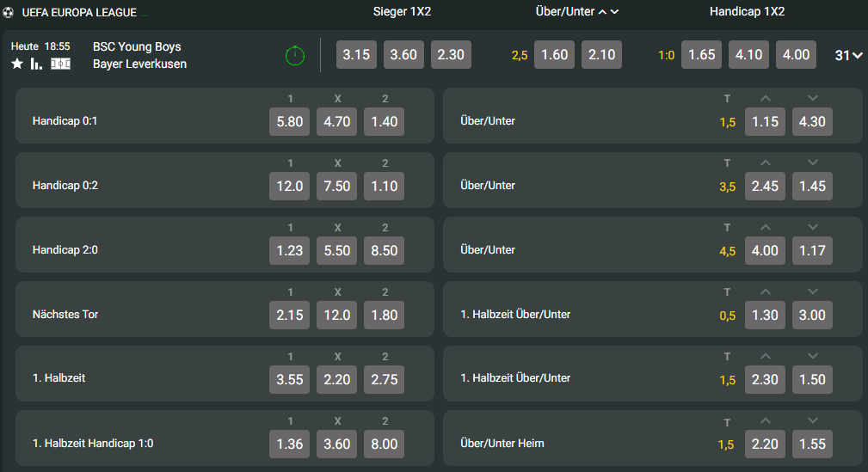Bet 1. Halbzeit home at 3.55
The height and width of the screenshot is (472, 868).
tap(290, 379)
